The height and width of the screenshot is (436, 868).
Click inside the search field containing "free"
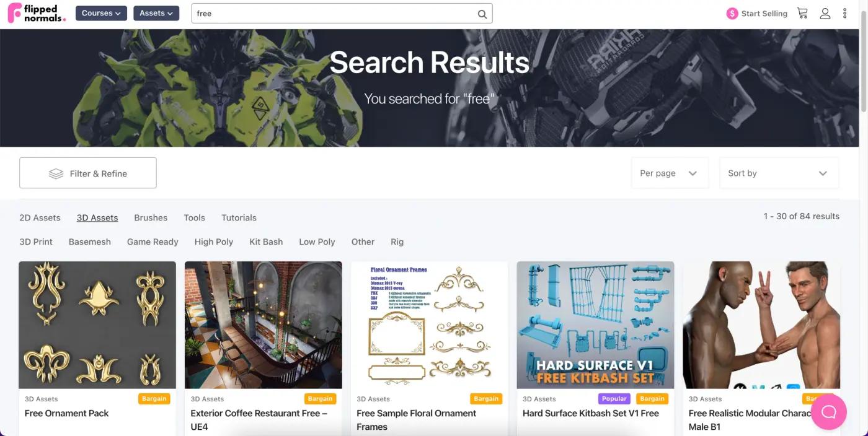pos(334,14)
